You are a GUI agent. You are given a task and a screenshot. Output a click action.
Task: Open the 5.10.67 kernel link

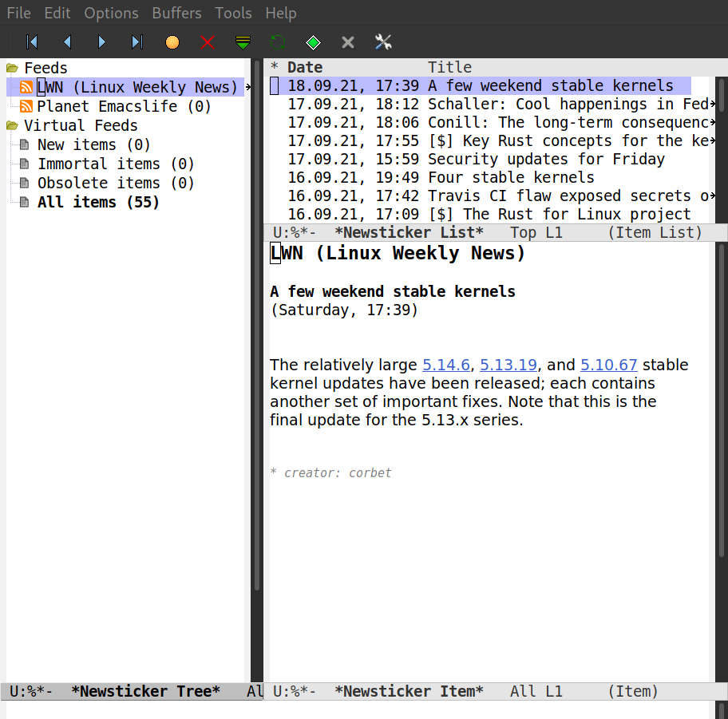[x=609, y=365]
